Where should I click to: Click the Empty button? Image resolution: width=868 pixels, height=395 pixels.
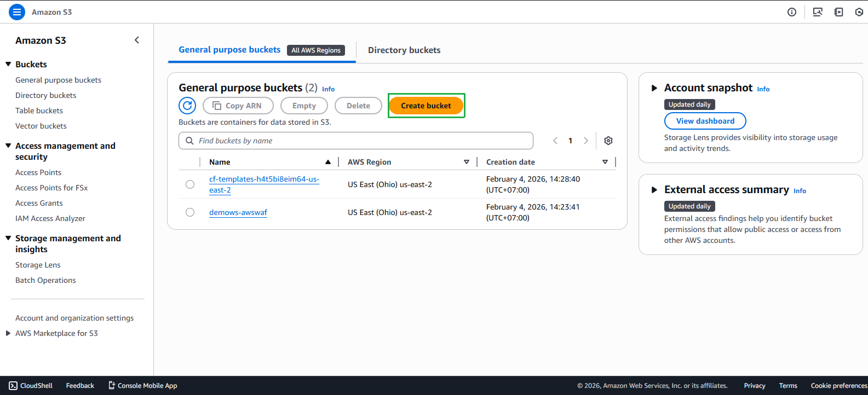click(304, 106)
